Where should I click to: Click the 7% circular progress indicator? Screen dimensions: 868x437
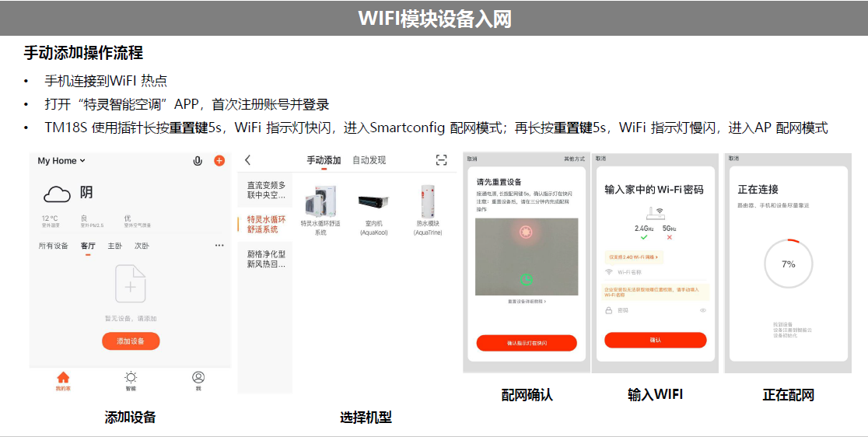click(x=789, y=264)
